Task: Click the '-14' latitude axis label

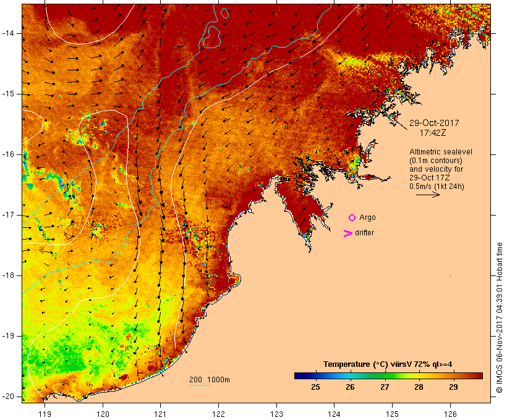Action: pyautogui.click(x=8, y=33)
